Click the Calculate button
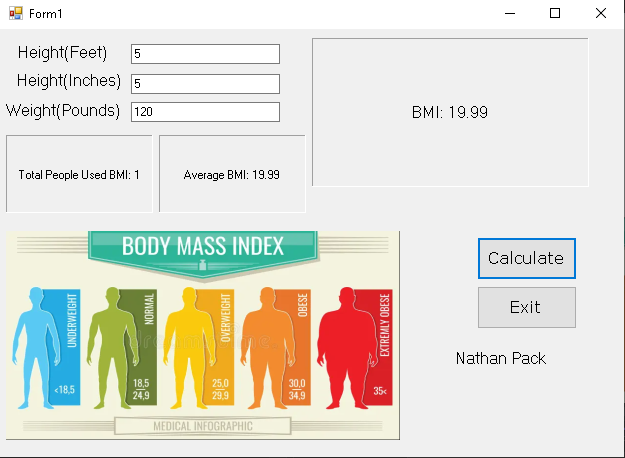 (526, 258)
